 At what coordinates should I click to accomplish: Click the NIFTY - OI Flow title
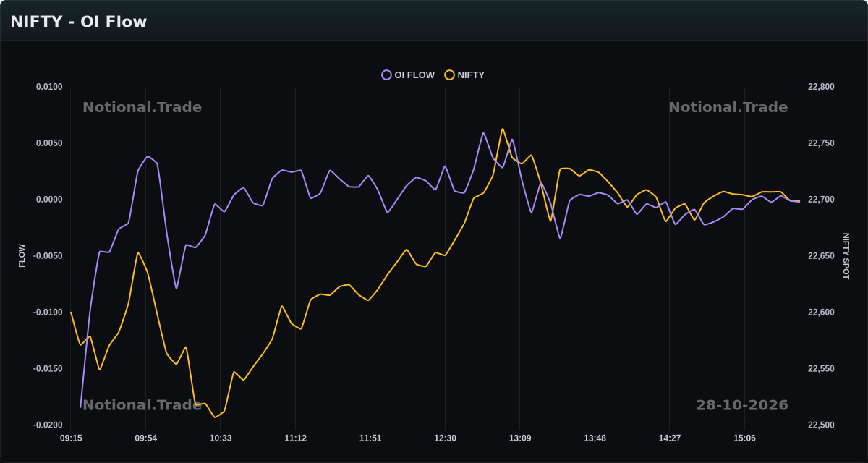click(x=79, y=22)
